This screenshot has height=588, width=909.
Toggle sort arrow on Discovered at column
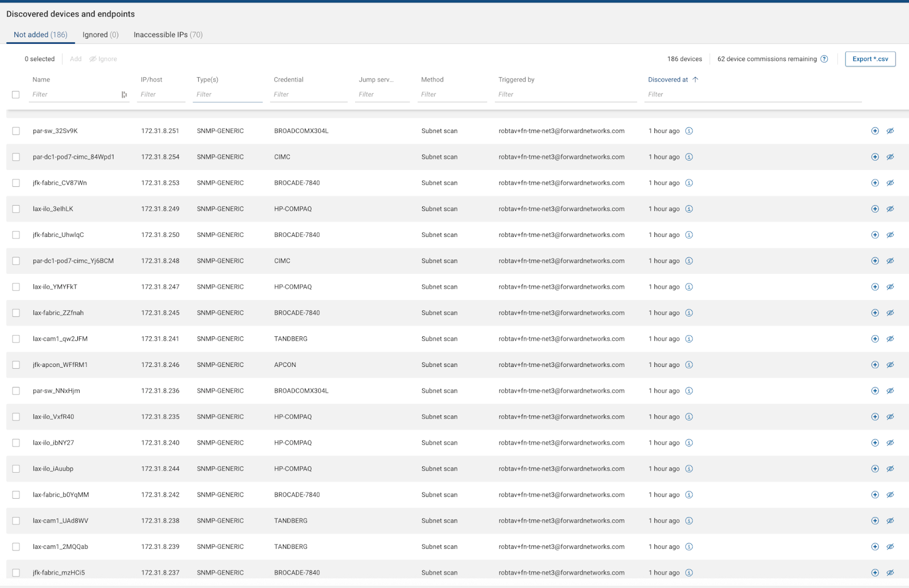(x=695, y=80)
